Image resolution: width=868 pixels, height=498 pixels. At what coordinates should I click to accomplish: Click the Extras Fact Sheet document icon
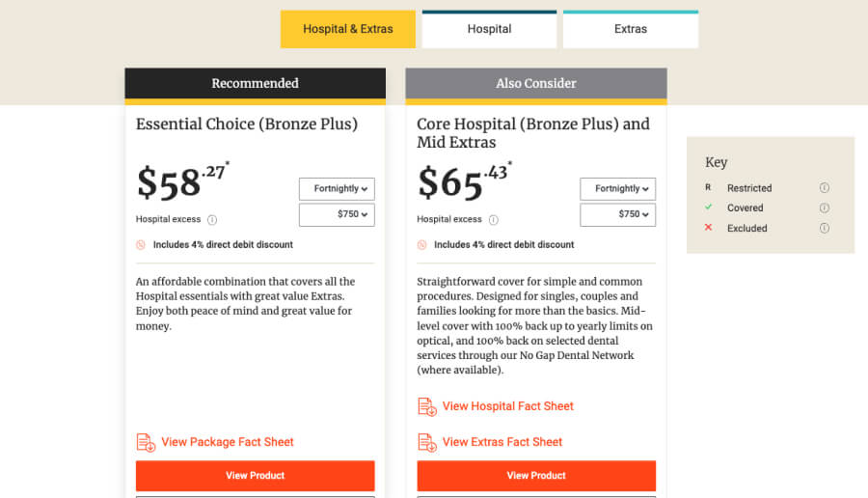(427, 443)
